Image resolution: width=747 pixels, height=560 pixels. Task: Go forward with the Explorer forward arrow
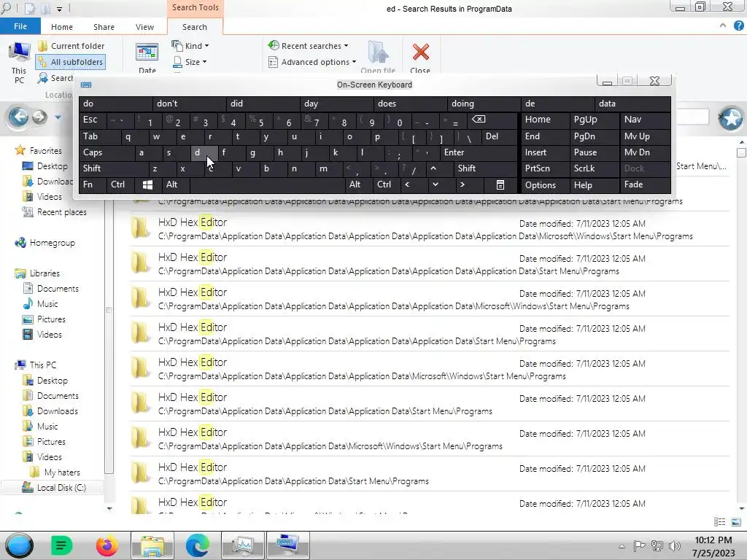click(40, 117)
